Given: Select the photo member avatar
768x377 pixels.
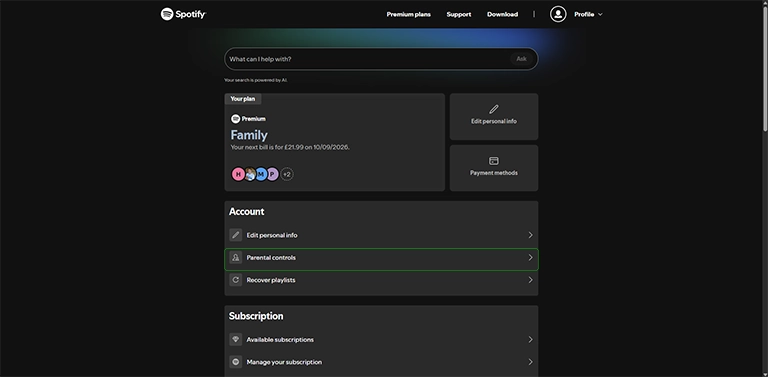Looking at the screenshot, I should pyautogui.click(x=250, y=174).
